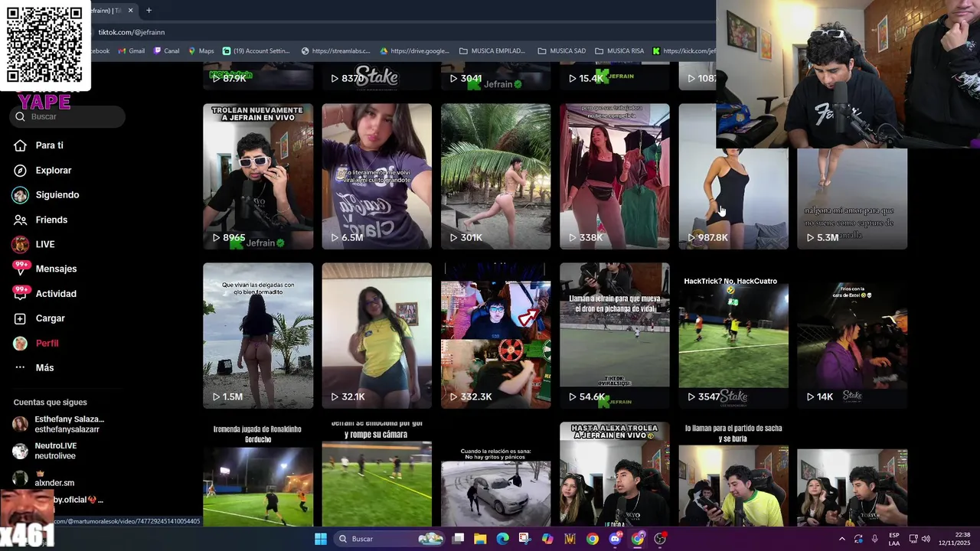
Task: Play the 987.8K views video
Action: coord(733,199)
